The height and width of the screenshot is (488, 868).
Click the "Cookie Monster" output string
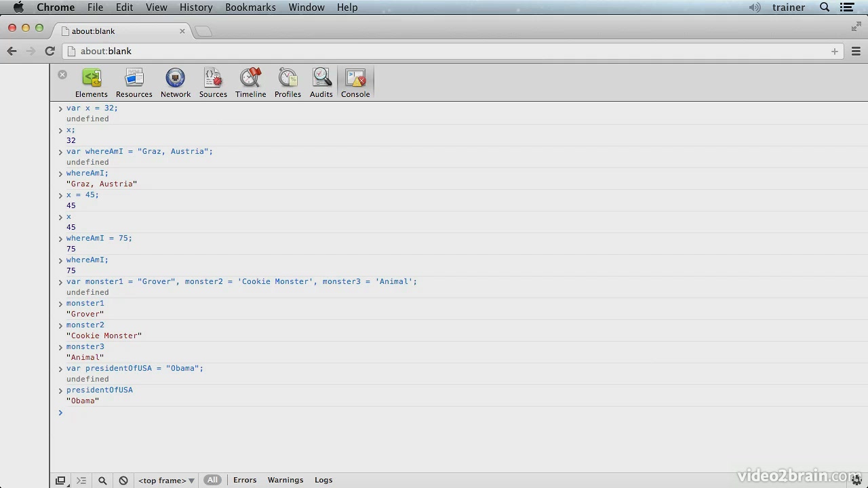pos(104,335)
